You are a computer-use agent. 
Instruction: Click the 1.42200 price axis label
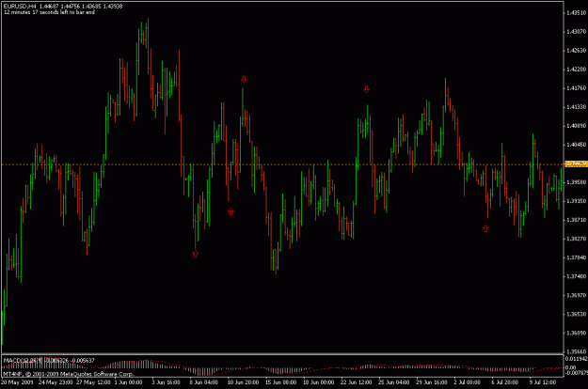(577, 70)
